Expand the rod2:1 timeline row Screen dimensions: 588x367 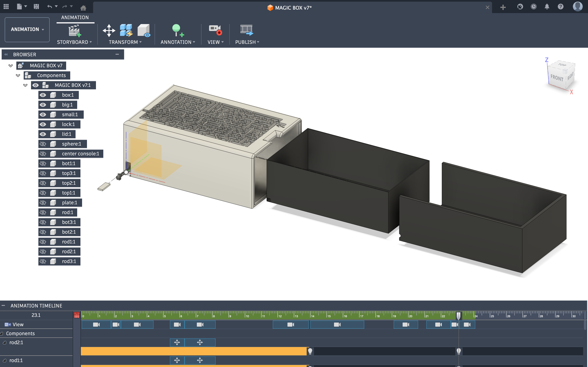coord(4,343)
